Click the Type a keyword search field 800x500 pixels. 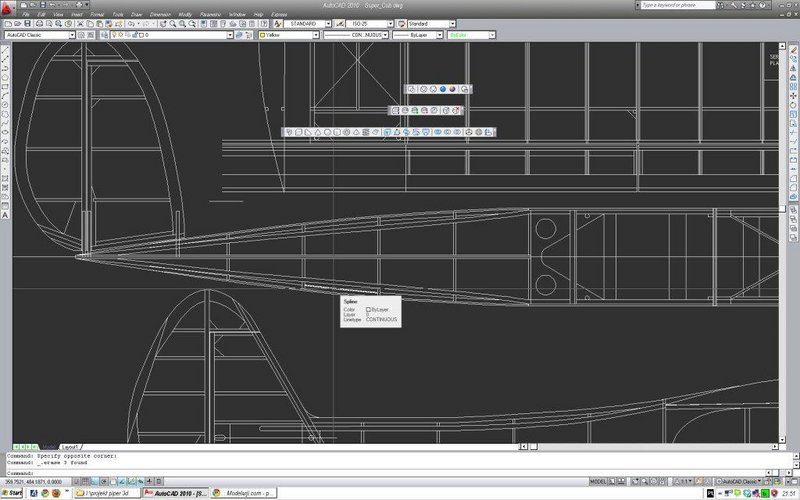coord(678,5)
